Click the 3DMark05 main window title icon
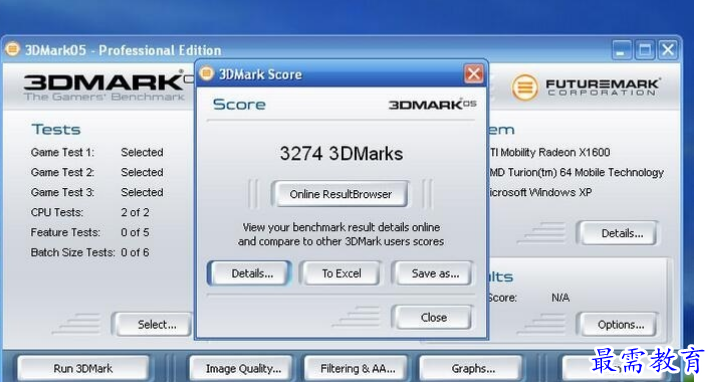This screenshot has width=713, height=392. click(12, 49)
